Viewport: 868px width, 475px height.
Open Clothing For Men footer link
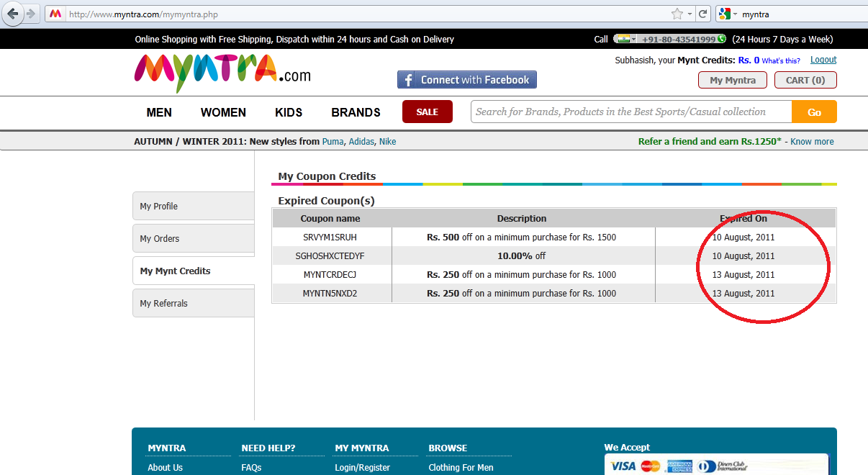click(461, 467)
